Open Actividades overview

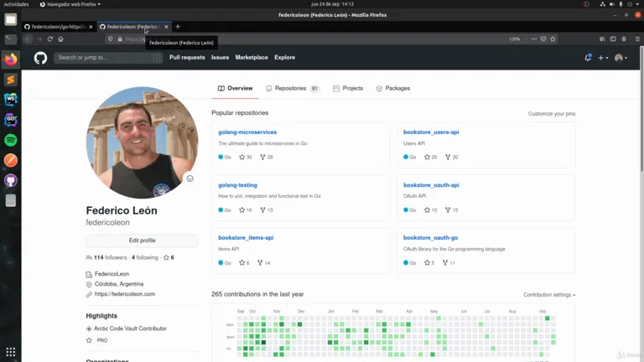[x=16, y=4]
